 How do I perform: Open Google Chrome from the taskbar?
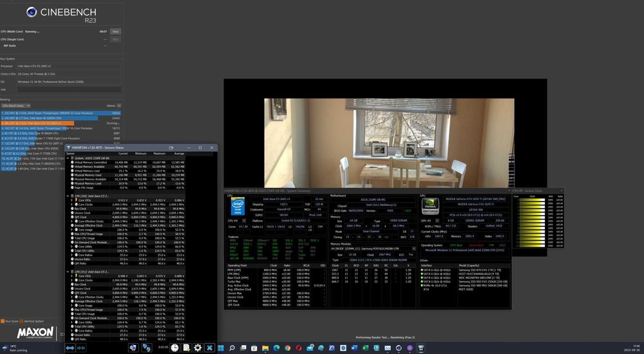coord(287,348)
